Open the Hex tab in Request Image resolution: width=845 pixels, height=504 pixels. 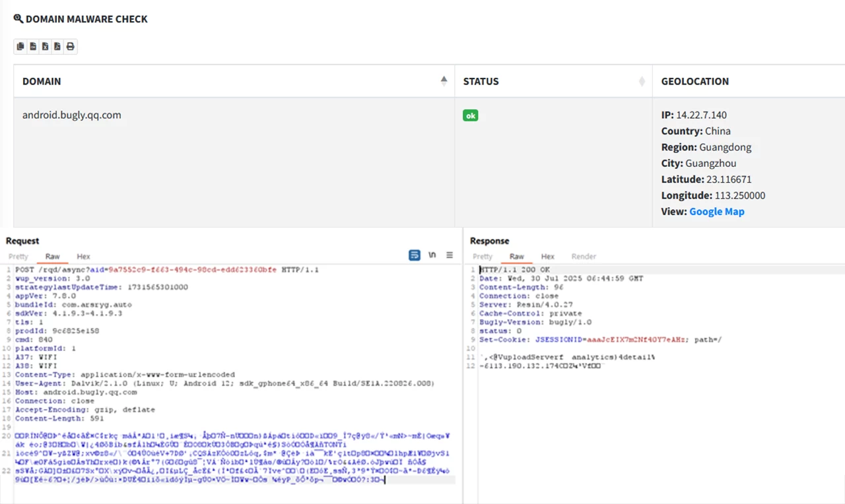[x=83, y=257]
